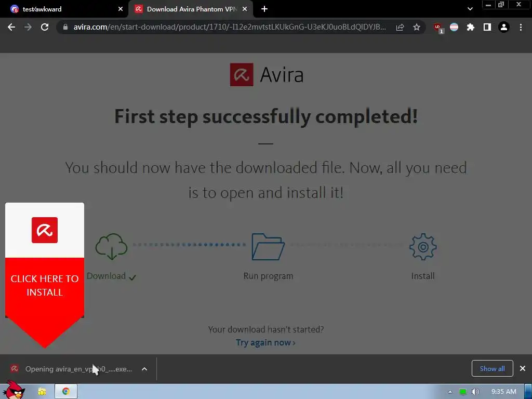
Task: Click Show all downloads button
Action: 493,368
